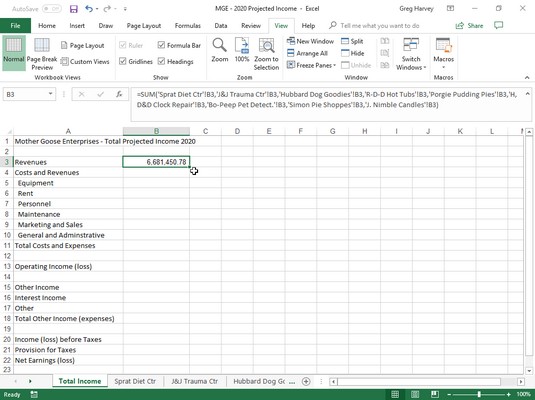Click the Insert Function fx icon
Image resolution: width=535 pixels, height=400 pixels.
[119, 94]
